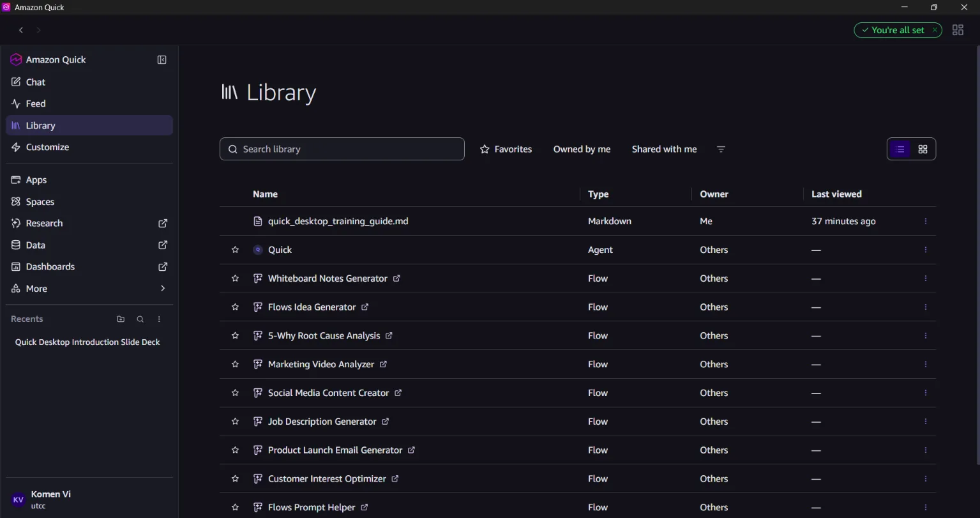Filter by Shared with me
This screenshot has height=518, width=980.
click(x=664, y=149)
